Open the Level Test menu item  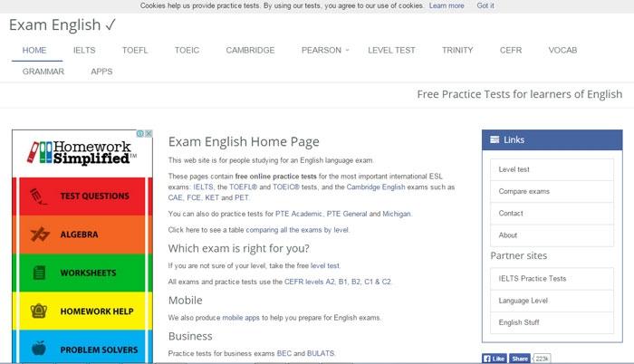pyautogui.click(x=391, y=50)
